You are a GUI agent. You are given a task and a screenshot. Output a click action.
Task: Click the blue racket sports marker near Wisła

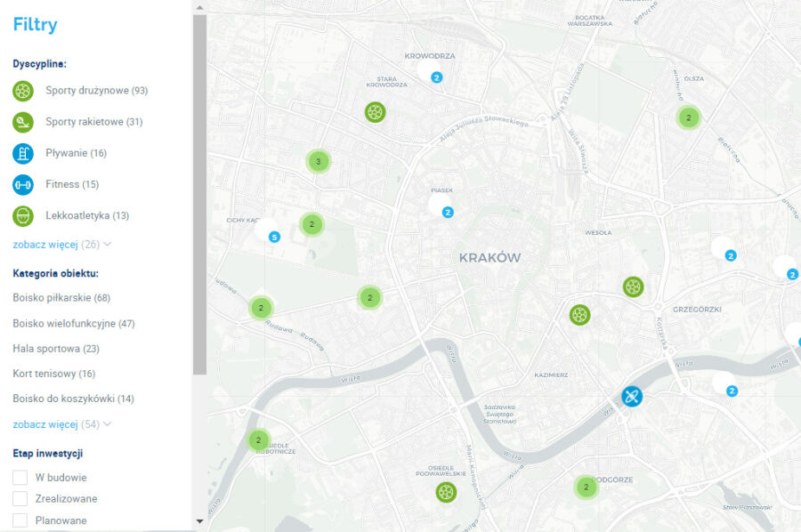tap(631, 398)
